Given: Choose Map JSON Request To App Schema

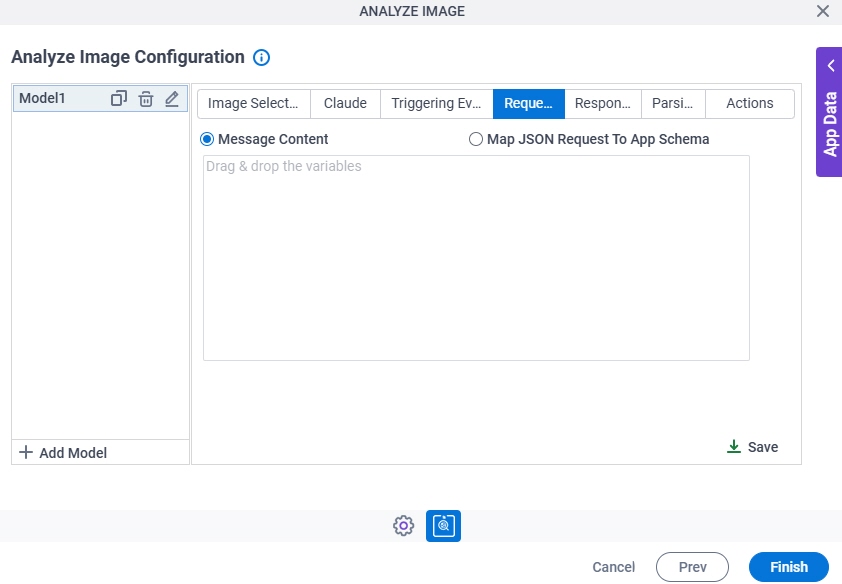Looking at the screenshot, I should [476, 140].
